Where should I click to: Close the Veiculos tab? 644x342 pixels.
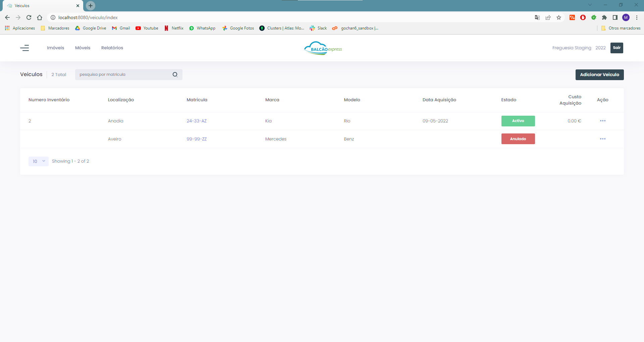pyautogui.click(x=78, y=6)
